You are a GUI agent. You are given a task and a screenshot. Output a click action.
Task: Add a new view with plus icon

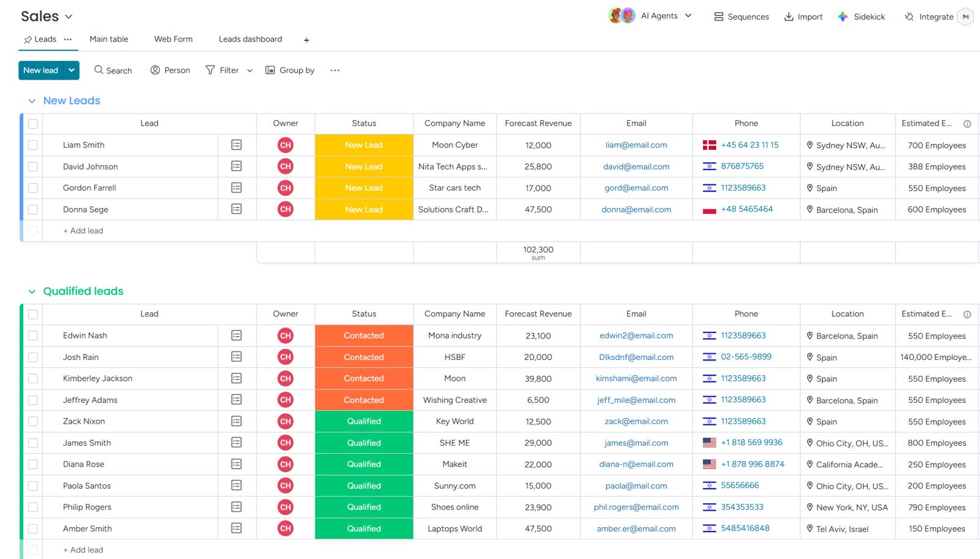pos(306,40)
